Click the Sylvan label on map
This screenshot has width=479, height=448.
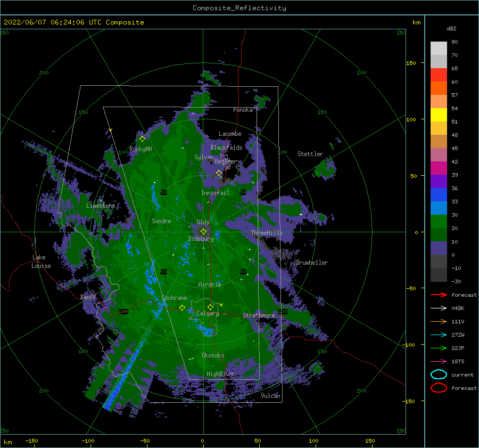[x=204, y=157]
